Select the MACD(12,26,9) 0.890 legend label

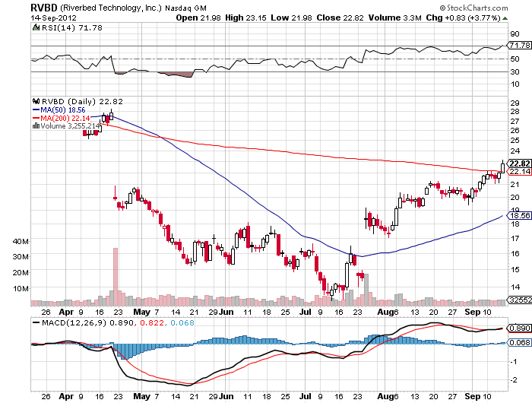click(x=88, y=322)
